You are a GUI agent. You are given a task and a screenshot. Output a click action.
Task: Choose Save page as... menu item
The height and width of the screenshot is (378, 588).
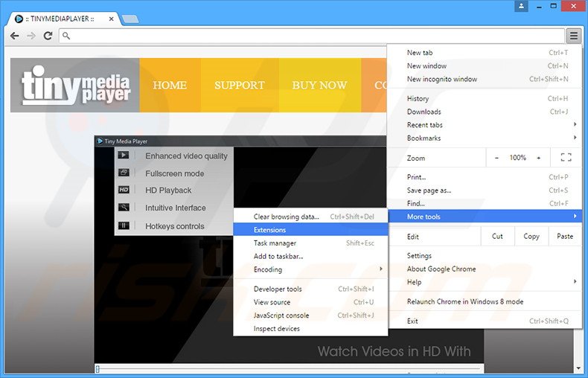tap(485, 190)
